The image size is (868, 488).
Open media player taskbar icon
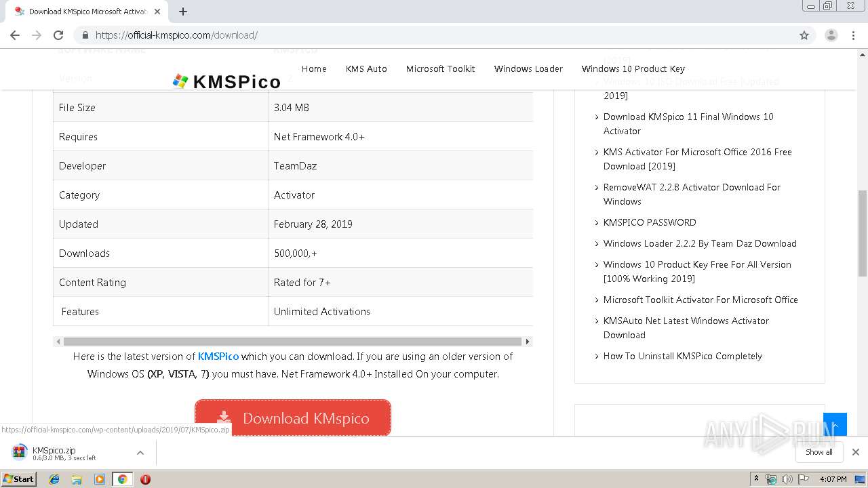click(100, 479)
